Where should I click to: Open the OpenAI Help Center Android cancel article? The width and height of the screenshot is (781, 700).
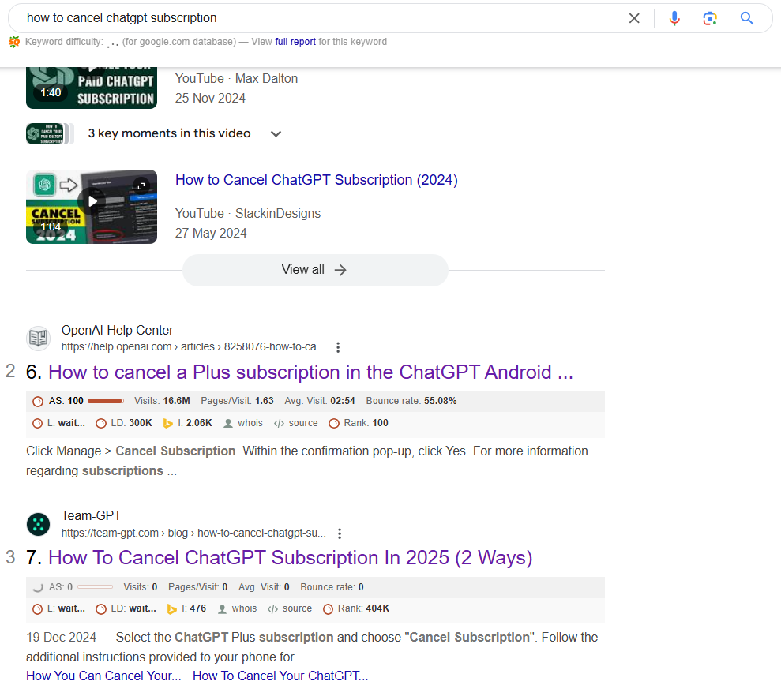coord(311,372)
